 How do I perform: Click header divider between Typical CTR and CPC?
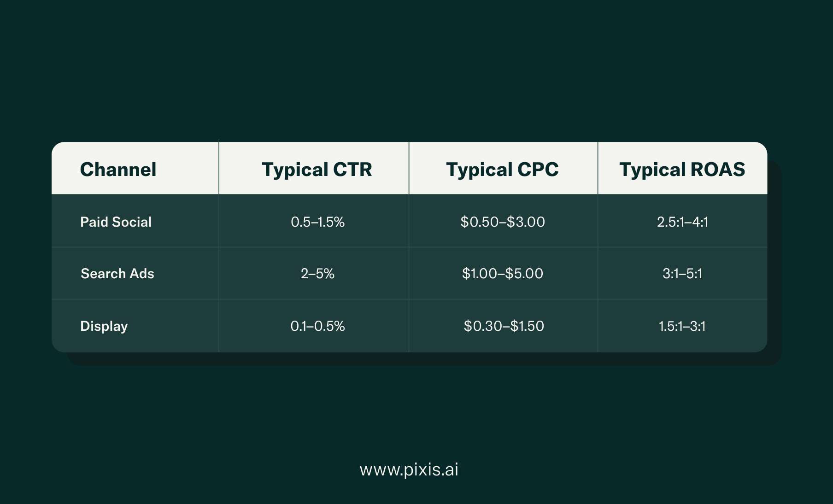[x=409, y=169]
